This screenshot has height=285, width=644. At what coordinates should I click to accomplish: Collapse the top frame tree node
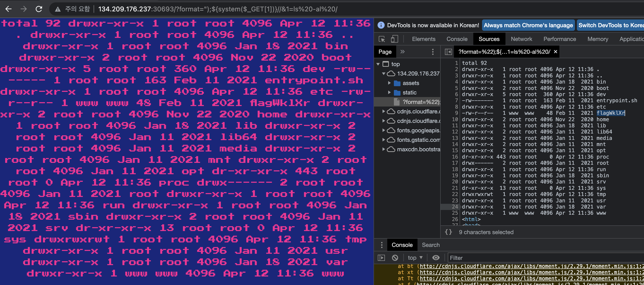378,64
